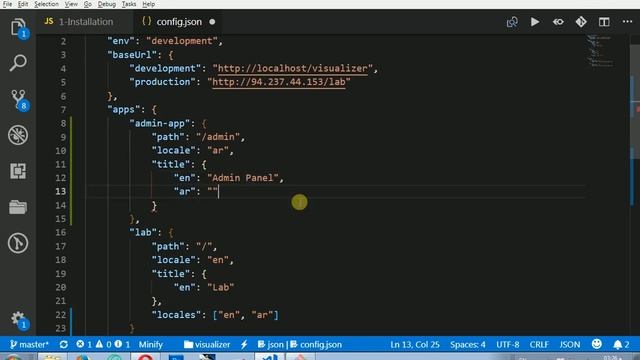The height and width of the screenshot is (360, 640).
Task: Click the "production" key text
Action: pyautogui.click(x=162, y=82)
